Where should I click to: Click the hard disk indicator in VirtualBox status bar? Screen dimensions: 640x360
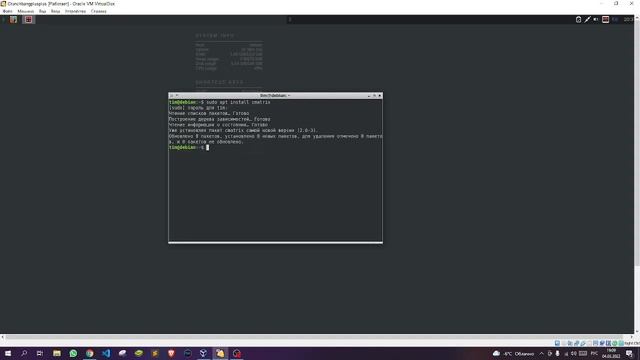557,343
